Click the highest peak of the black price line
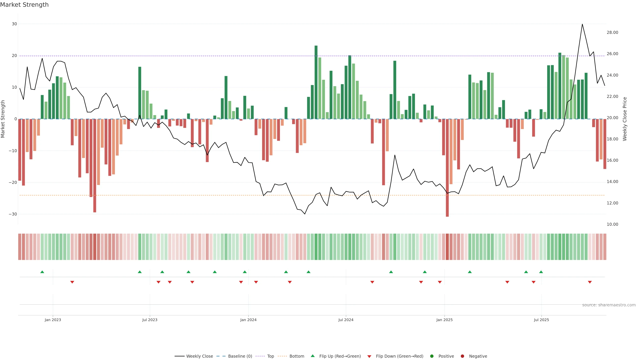 pyautogui.click(x=582, y=24)
